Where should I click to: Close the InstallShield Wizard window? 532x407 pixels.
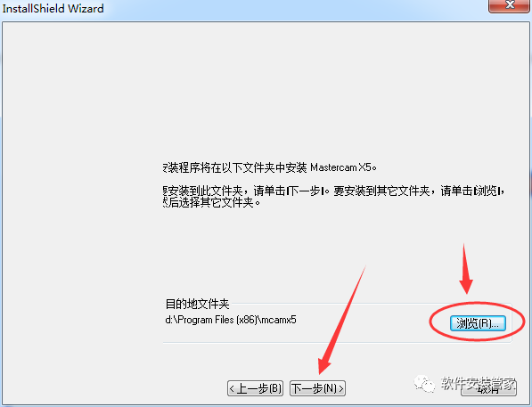coord(509,5)
